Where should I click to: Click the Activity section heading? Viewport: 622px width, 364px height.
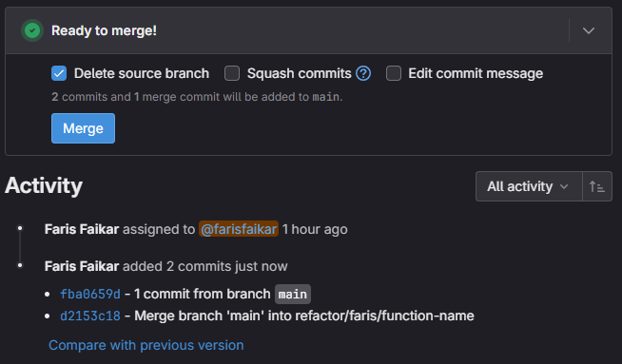pyautogui.click(x=44, y=185)
